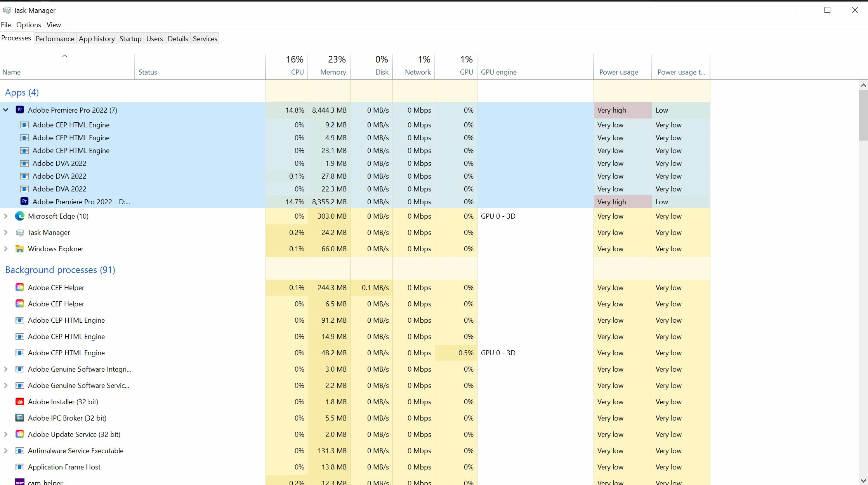
Task: Select the Application Frame Host row
Action: point(64,467)
